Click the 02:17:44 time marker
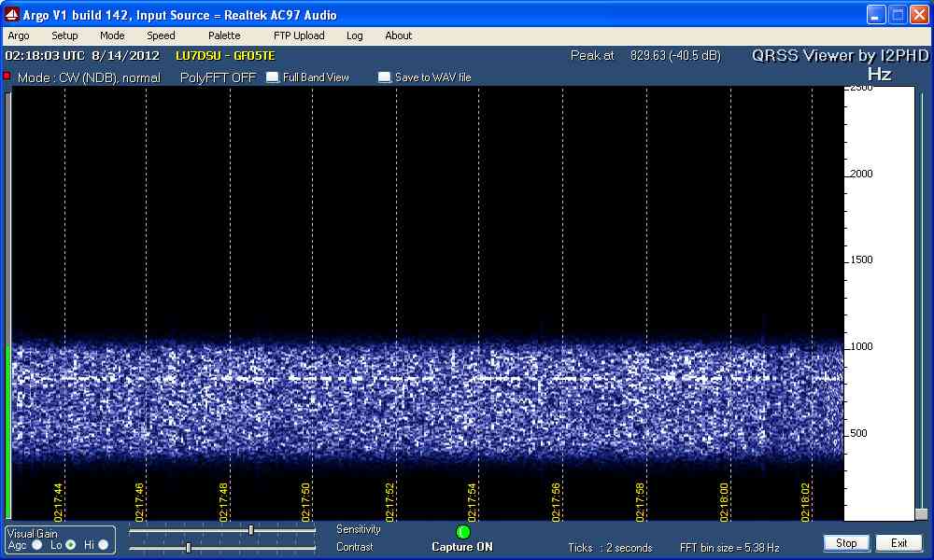This screenshot has width=934, height=560. 58,502
